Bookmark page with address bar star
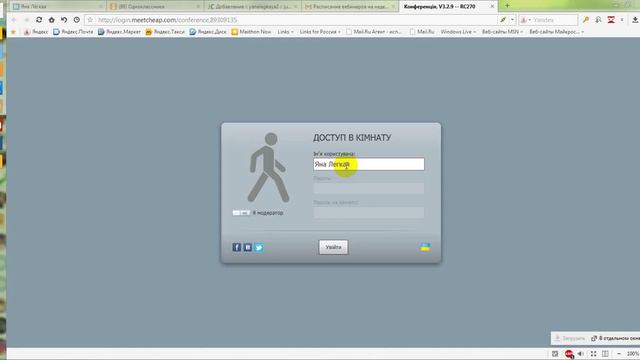640x360 pixels. pyautogui.click(x=90, y=20)
